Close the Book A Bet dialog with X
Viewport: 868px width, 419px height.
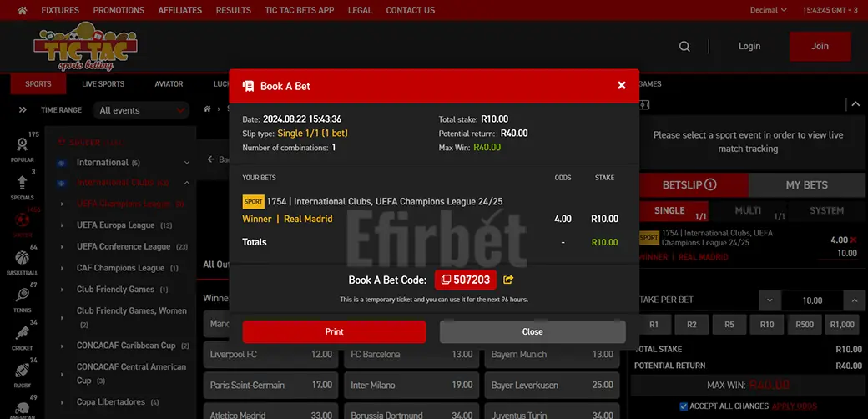pyautogui.click(x=622, y=85)
